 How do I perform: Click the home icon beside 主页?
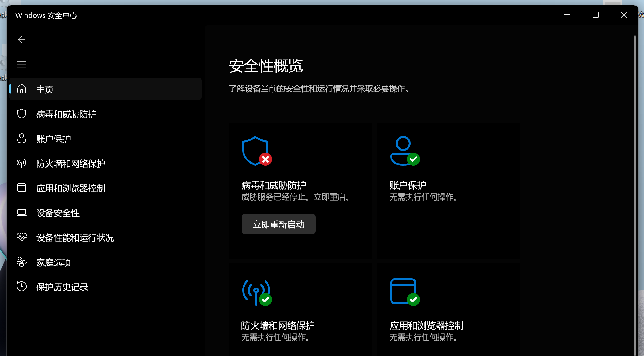pos(22,89)
